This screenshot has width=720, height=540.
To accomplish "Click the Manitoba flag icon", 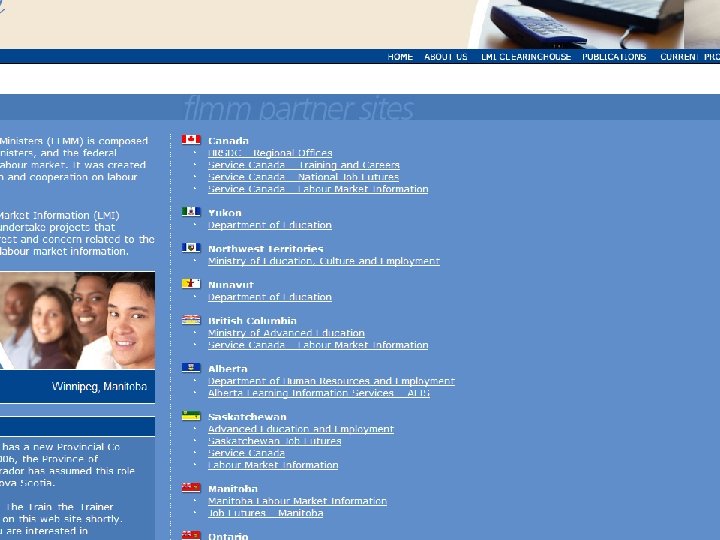I will click(x=191, y=488).
